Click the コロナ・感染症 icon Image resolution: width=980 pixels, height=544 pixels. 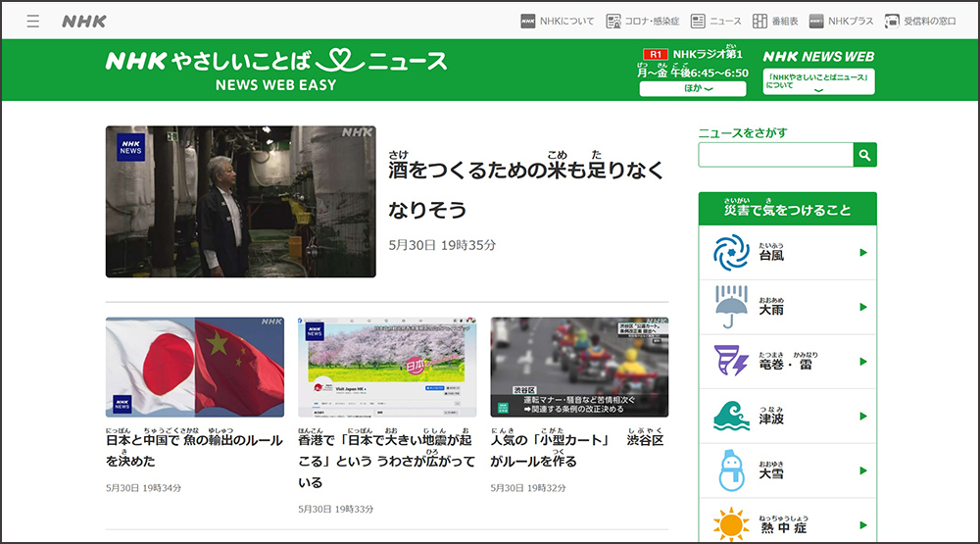pyautogui.click(x=613, y=22)
